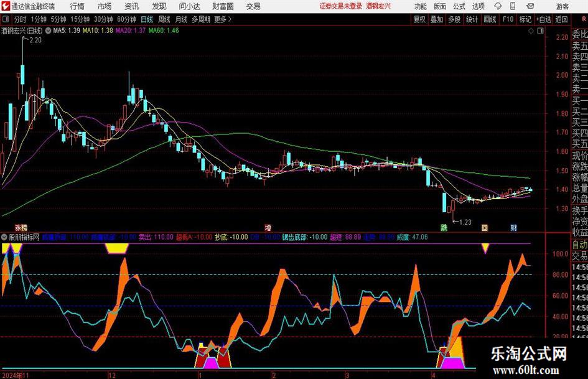Add stock via +自选 button

(543, 19)
